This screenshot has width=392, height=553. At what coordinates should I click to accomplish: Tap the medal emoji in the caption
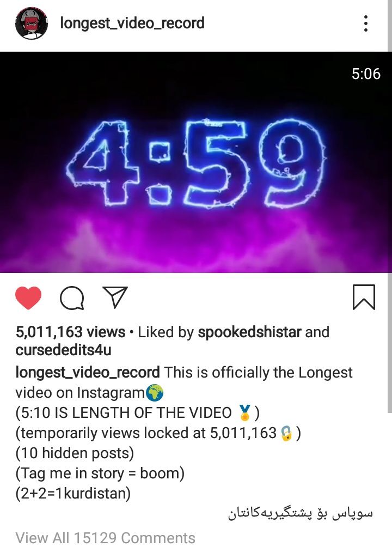(244, 412)
